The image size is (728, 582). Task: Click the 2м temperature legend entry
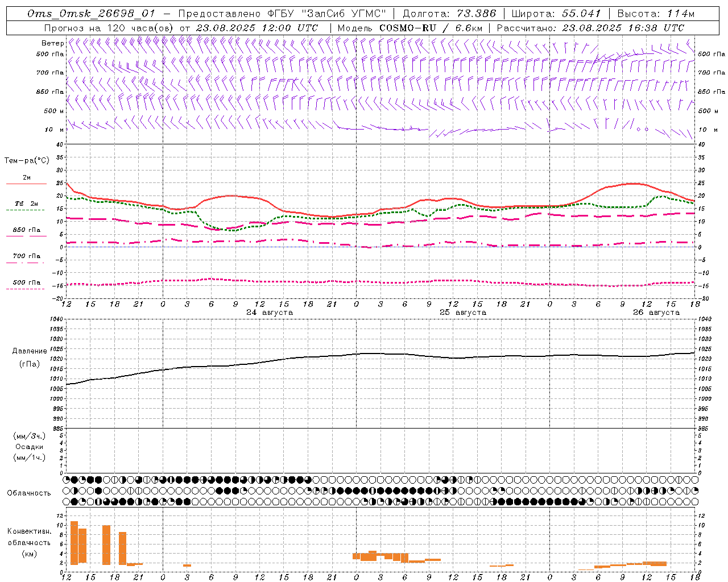point(26,178)
